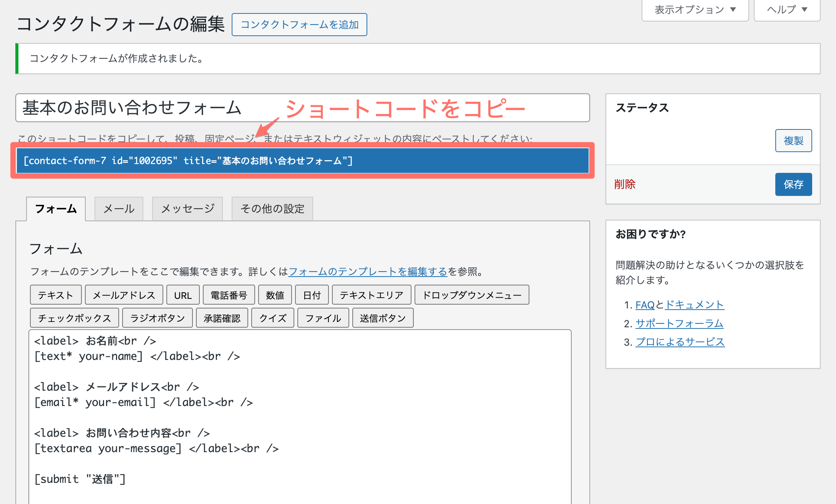Image resolution: width=836 pixels, height=504 pixels.
Task: Click the [submit "送信"] line in template
Action: pos(80,479)
